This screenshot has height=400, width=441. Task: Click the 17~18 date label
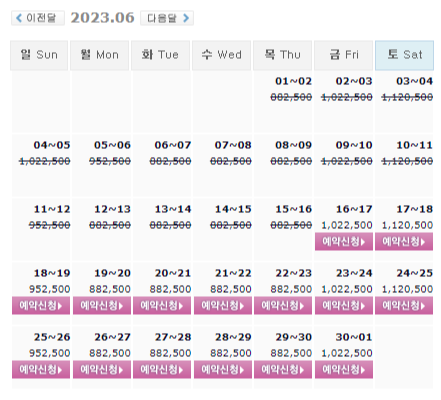pyautogui.click(x=414, y=209)
